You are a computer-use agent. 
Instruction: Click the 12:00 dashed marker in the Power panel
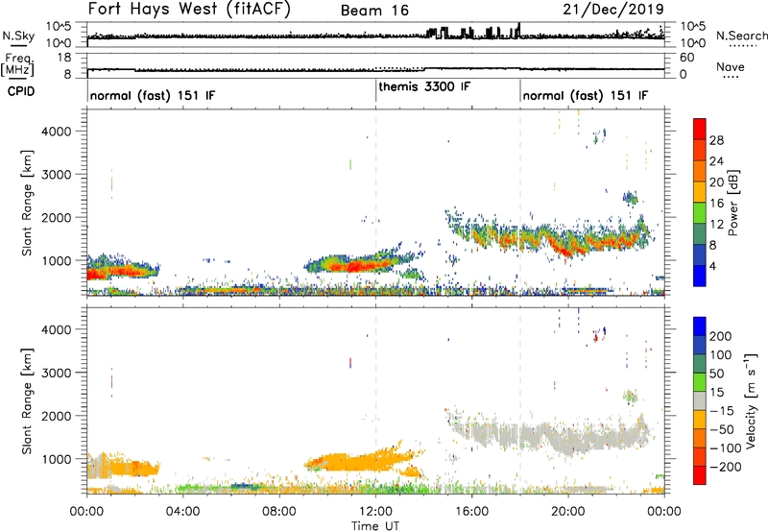coord(375,203)
